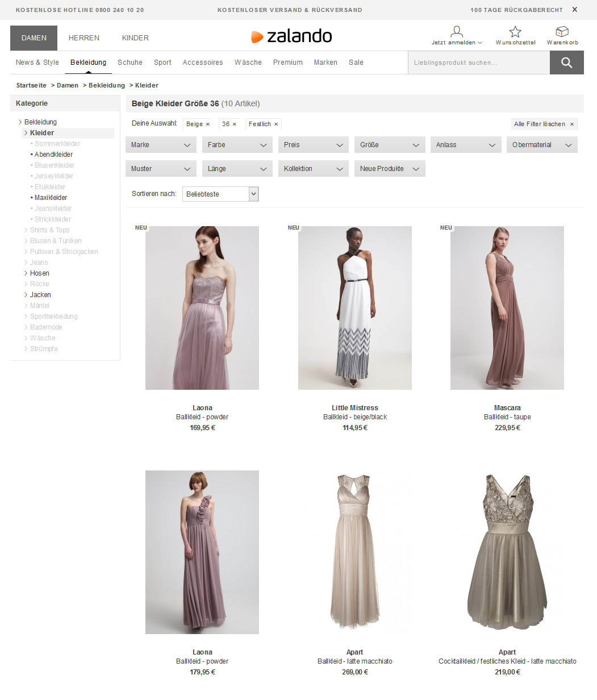Screen dimensions: 597x700
Task: Open the Wäsche menu in top navigation
Action: coord(248,63)
